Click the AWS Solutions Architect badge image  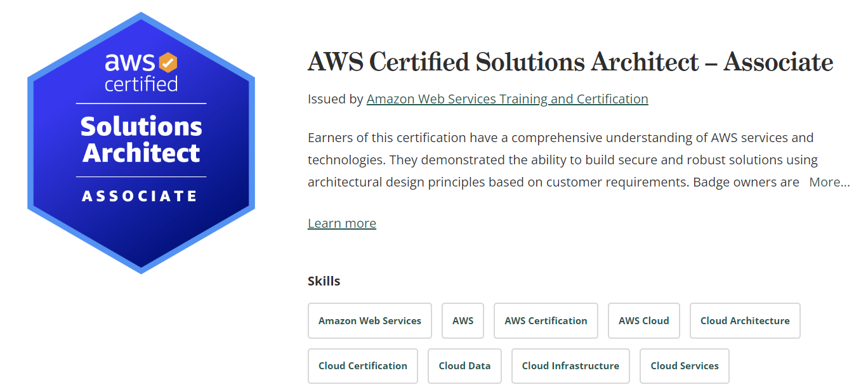point(141,143)
